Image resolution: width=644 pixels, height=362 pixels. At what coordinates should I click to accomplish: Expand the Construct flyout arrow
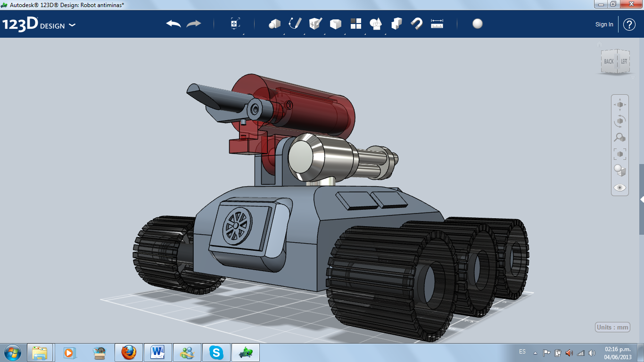tap(324, 34)
